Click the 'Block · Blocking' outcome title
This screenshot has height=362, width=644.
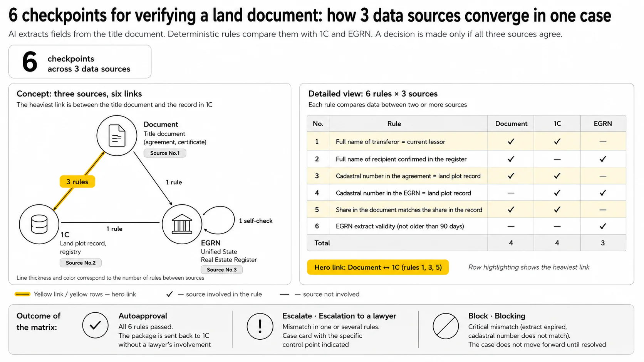coord(497,316)
